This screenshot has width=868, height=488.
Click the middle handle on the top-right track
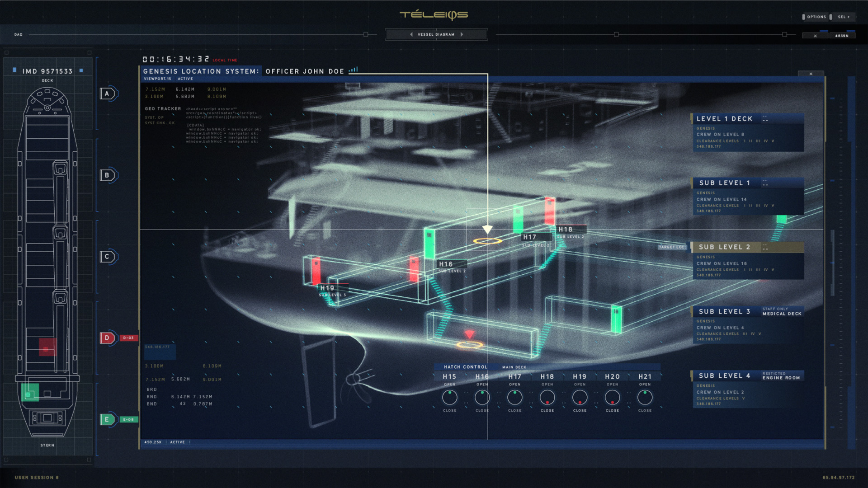tap(616, 34)
